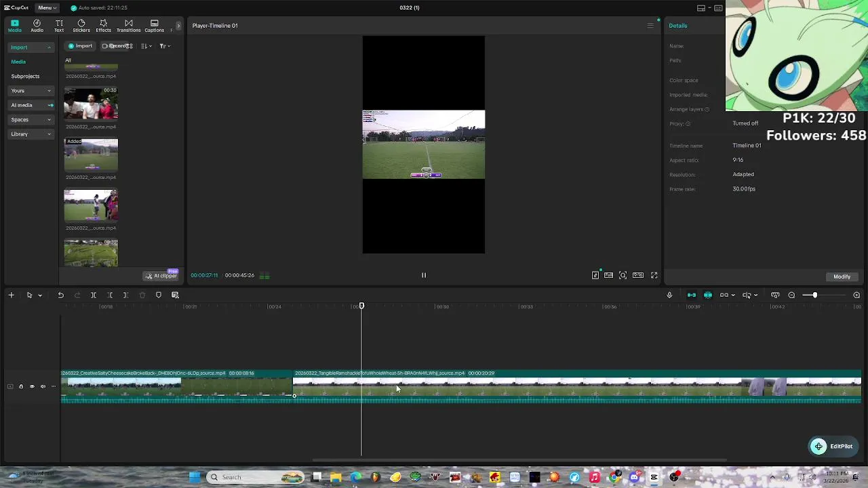Click the timeline cover settings icon

click(775, 295)
